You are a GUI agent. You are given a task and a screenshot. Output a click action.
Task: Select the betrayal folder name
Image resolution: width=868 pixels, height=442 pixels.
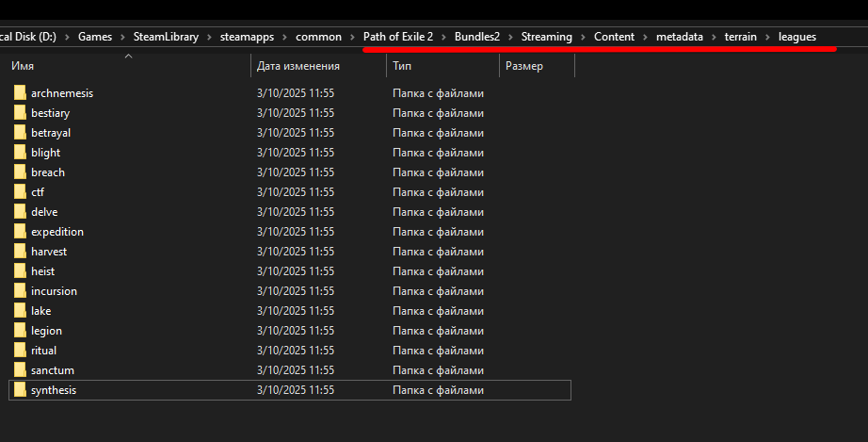click(51, 133)
